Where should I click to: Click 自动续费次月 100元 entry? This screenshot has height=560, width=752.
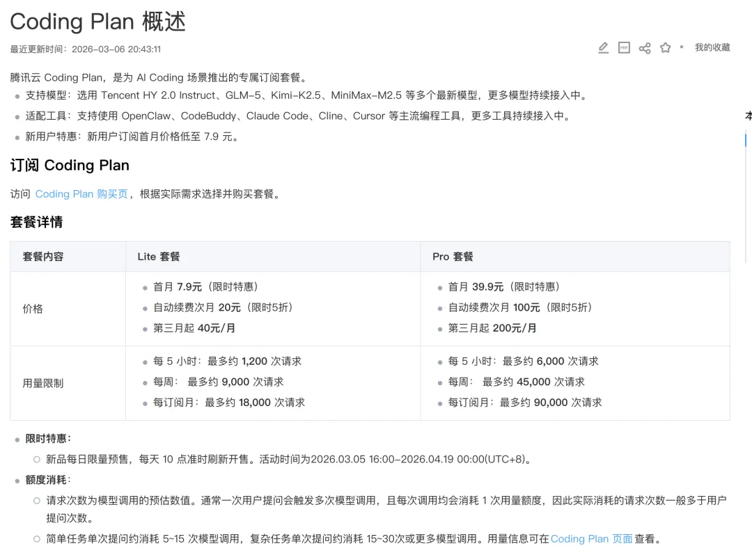[520, 308]
